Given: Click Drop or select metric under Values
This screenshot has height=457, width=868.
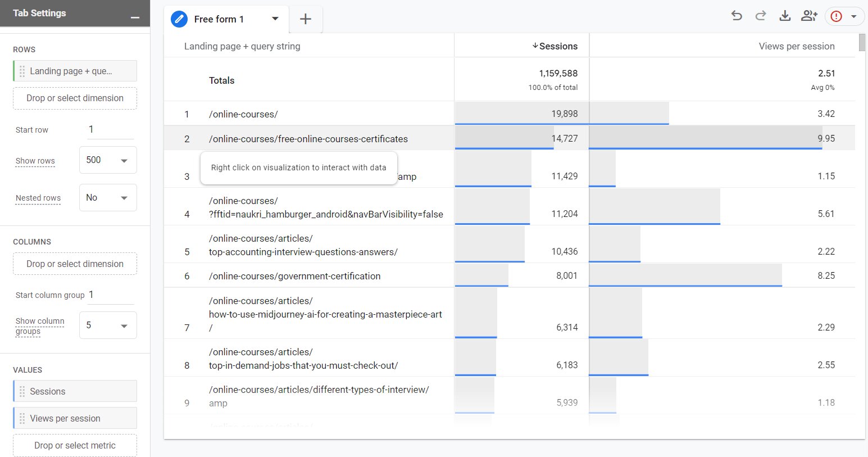Looking at the screenshot, I should (75, 445).
